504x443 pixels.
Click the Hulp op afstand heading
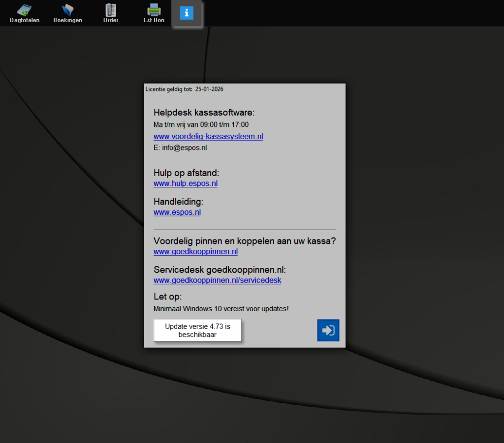(x=186, y=173)
